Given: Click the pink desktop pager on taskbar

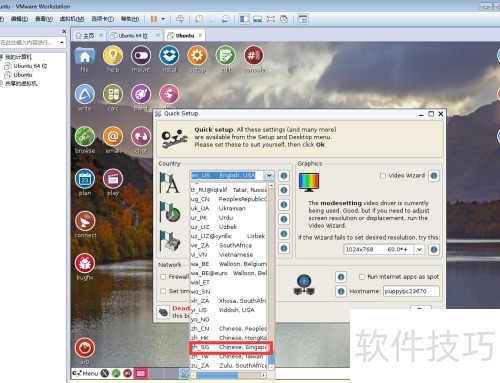Looking at the screenshot, I should [x=141, y=373].
